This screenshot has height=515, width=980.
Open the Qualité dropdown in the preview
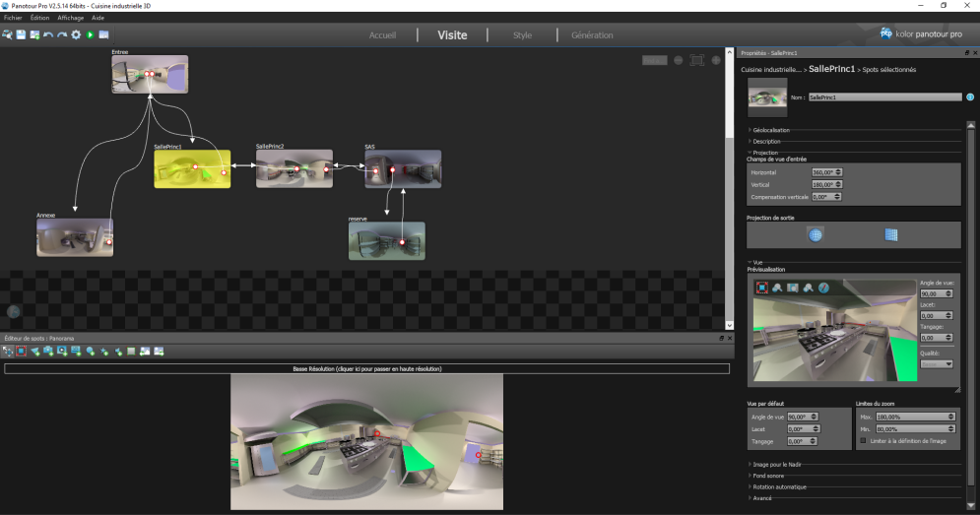937,363
